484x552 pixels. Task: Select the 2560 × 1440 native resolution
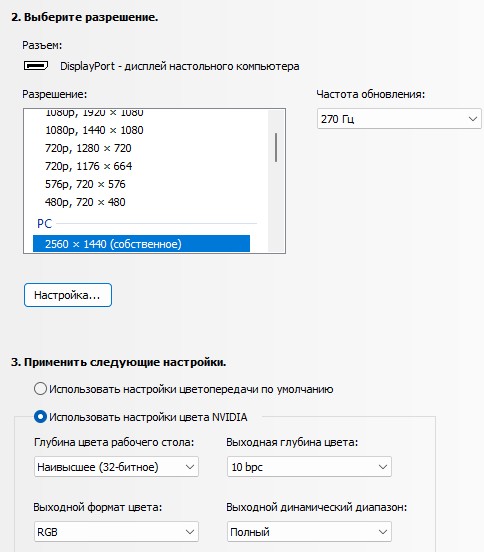(x=141, y=244)
